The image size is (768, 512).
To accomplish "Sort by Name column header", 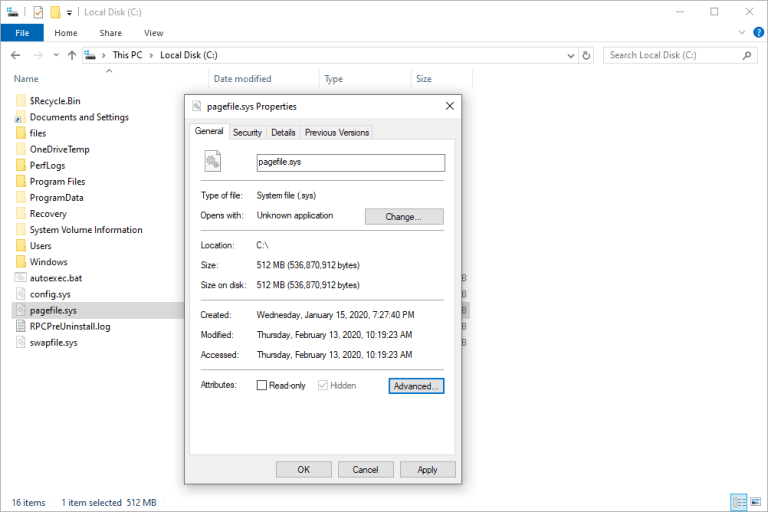I will 26,79.
